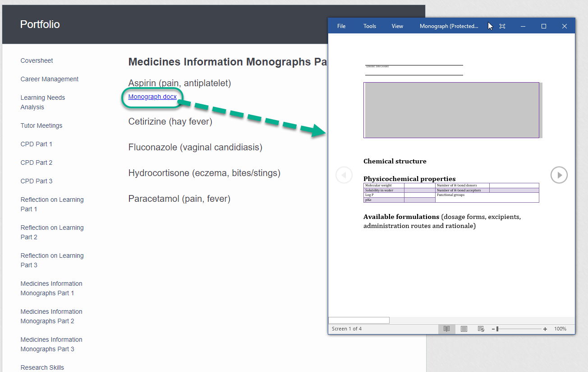Minimize the Word document window
Screen dimensions: 588x372
tap(523, 26)
